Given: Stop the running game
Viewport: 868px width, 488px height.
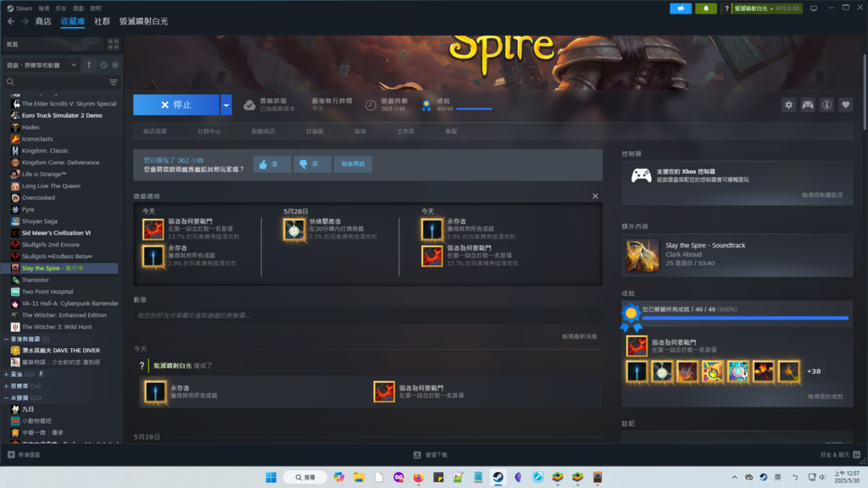Looking at the screenshot, I should pos(176,104).
